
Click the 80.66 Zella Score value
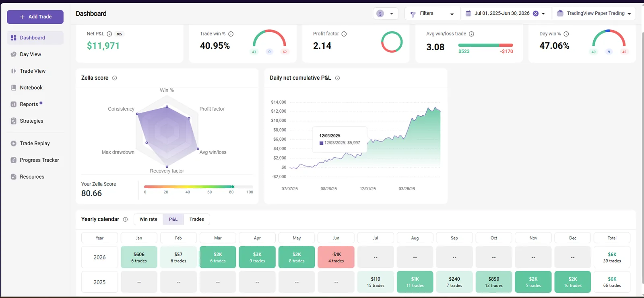pyautogui.click(x=92, y=193)
